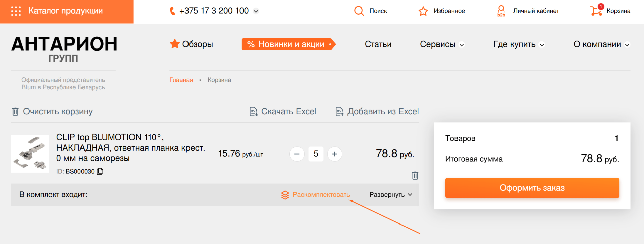Image resolution: width=644 pixels, height=244 pixels.
Task: Delete the CLIP top item trash icon
Action: (x=415, y=175)
